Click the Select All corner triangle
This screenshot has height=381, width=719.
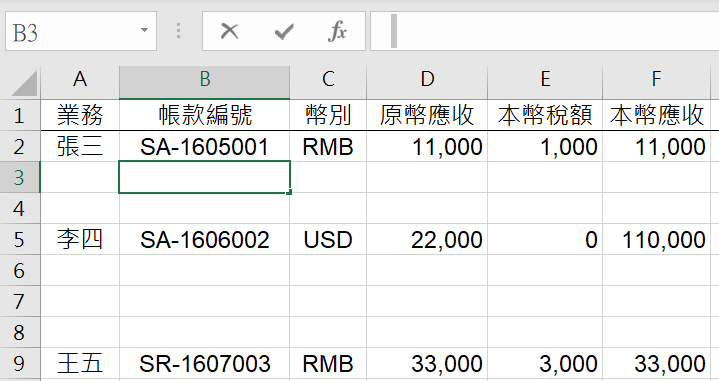click(23, 83)
